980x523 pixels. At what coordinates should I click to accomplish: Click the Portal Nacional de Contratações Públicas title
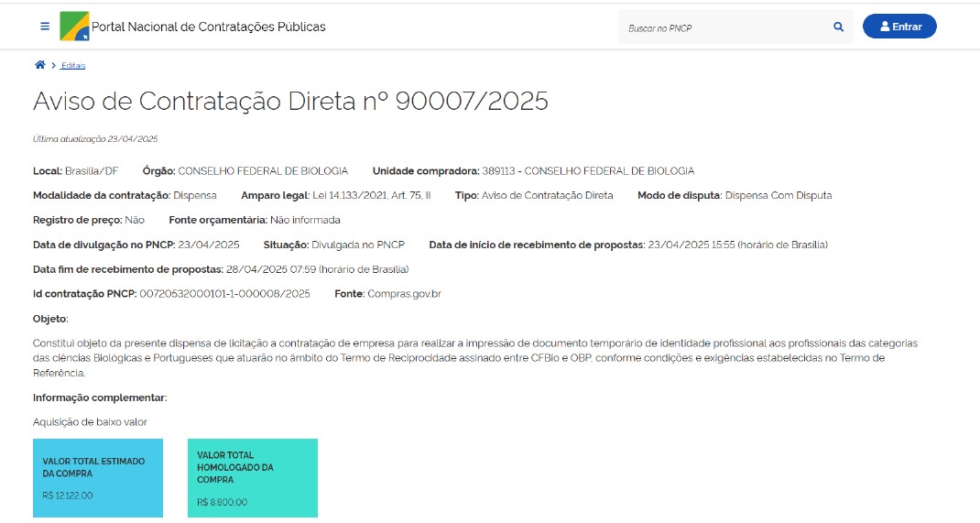[208, 27]
